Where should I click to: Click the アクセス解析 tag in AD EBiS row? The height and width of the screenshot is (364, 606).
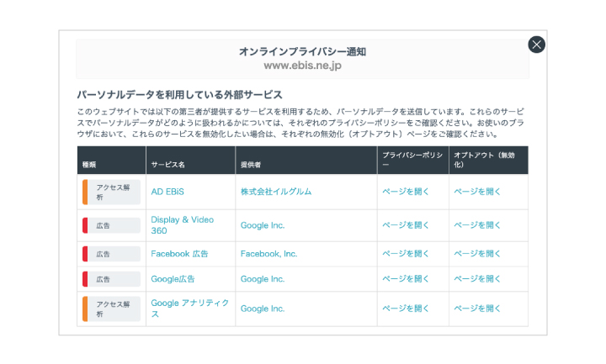(x=113, y=192)
